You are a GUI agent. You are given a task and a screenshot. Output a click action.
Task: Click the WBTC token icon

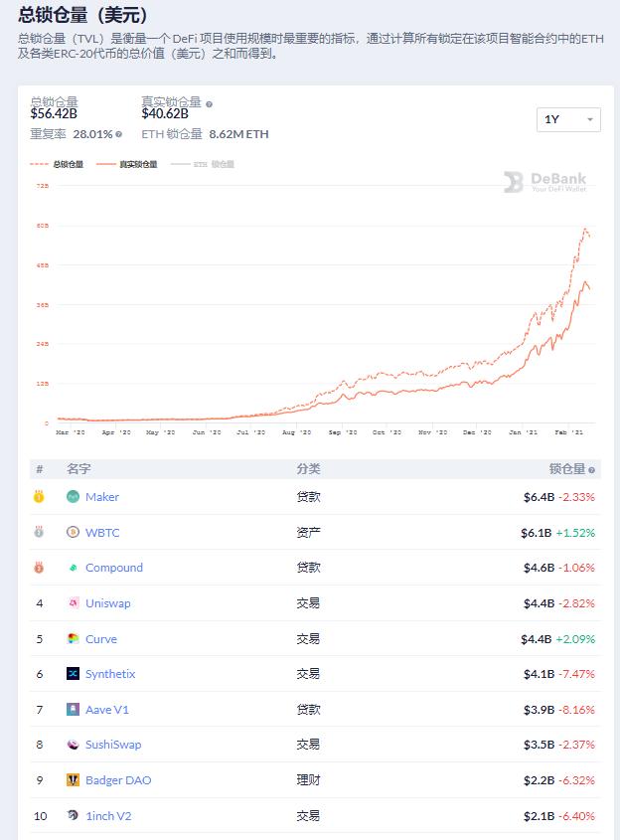click(73, 532)
